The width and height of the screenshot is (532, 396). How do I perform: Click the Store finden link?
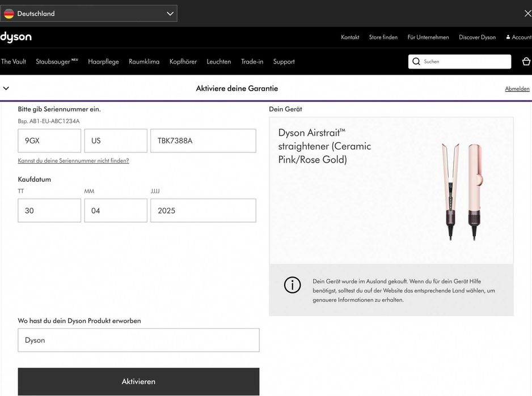[383, 37]
